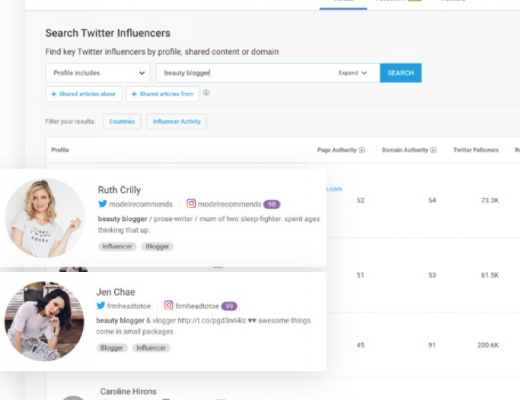This screenshot has height=400, width=520.
Task: Click the 200.6K Twitter followers value
Action: click(x=488, y=345)
